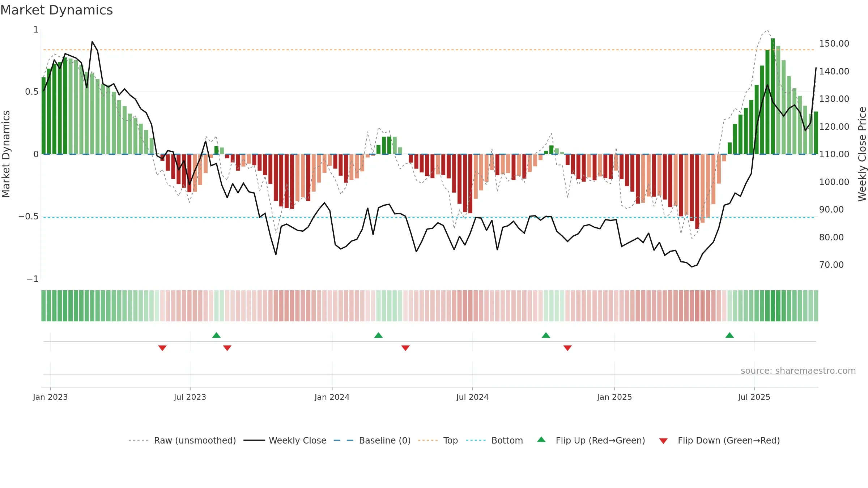The image size is (868, 488).
Task: Toggle Flip Up (Red→Green) legend entry
Action: click(591, 440)
